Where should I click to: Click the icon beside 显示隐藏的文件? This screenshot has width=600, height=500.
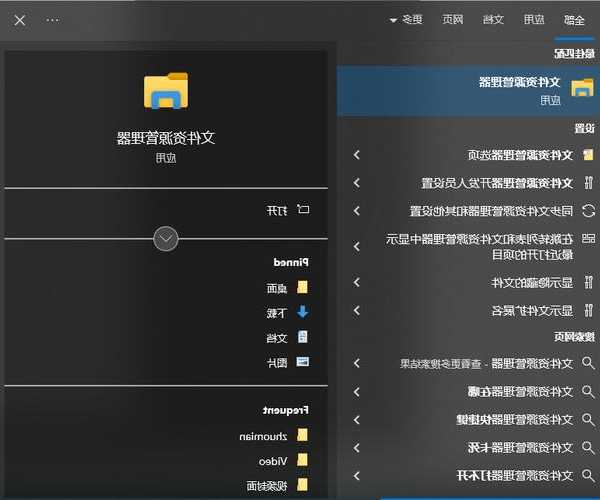click(x=588, y=282)
